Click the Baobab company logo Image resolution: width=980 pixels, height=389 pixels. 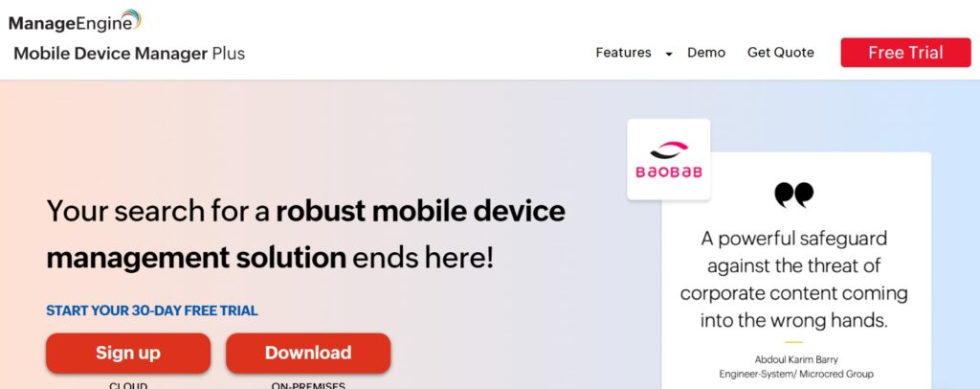tap(669, 159)
